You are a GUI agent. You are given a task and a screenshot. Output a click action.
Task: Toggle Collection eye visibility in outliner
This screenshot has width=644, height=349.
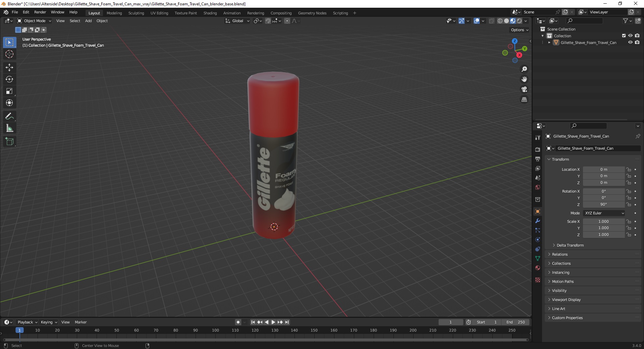[630, 36]
